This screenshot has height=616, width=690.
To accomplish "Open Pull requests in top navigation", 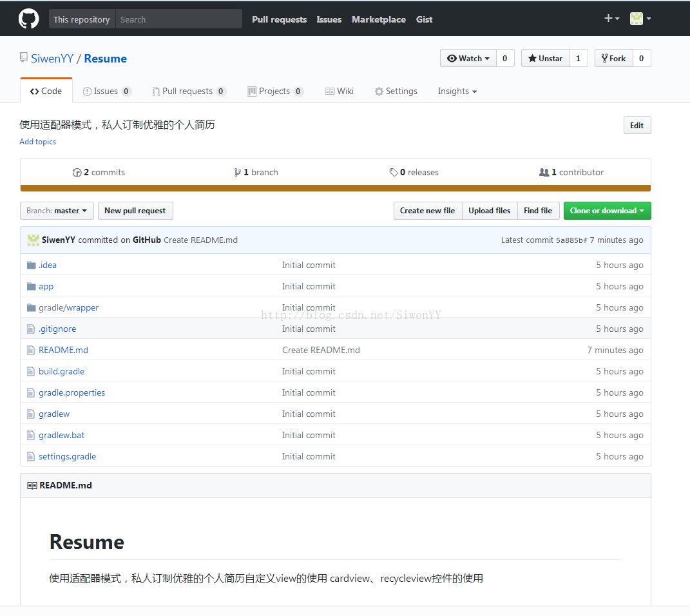I will [x=280, y=19].
